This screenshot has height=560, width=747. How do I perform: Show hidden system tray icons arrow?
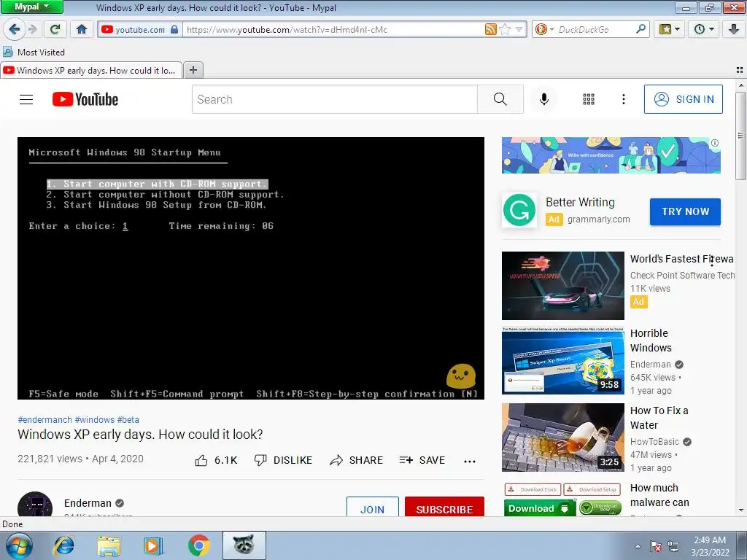tap(638, 546)
